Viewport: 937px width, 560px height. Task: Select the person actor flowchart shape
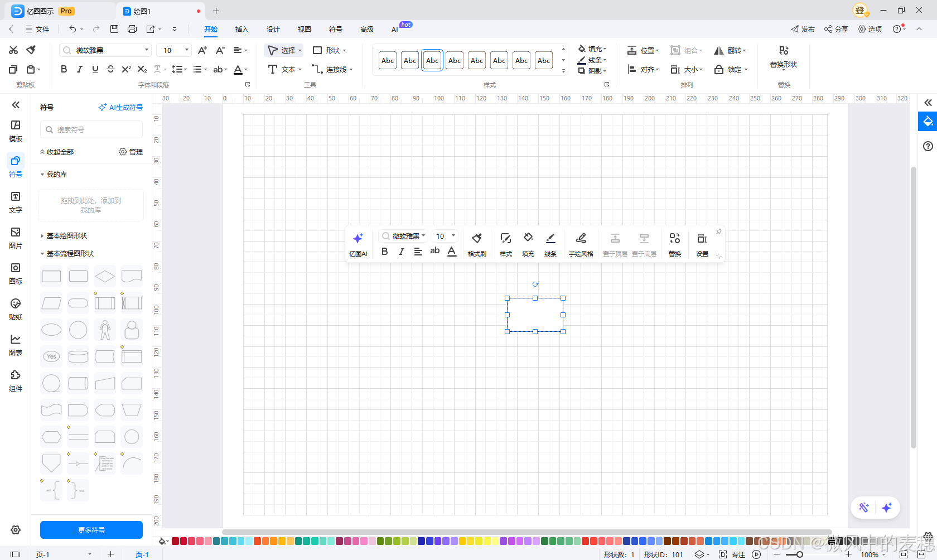pos(105,330)
